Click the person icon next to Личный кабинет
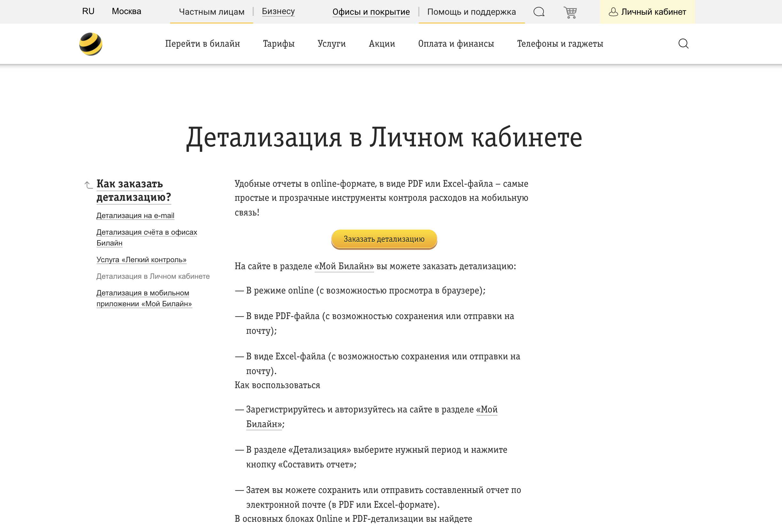The height and width of the screenshot is (532, 782). [x=613, y=12]
